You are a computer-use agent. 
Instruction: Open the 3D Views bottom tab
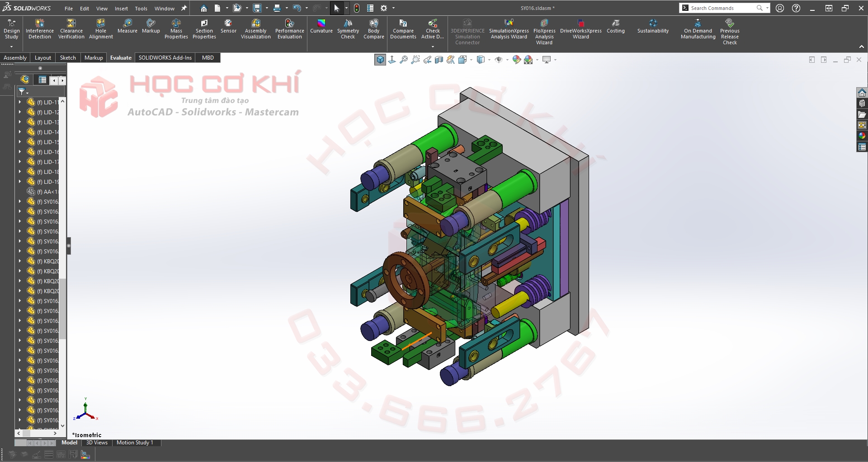coord(97,443)
